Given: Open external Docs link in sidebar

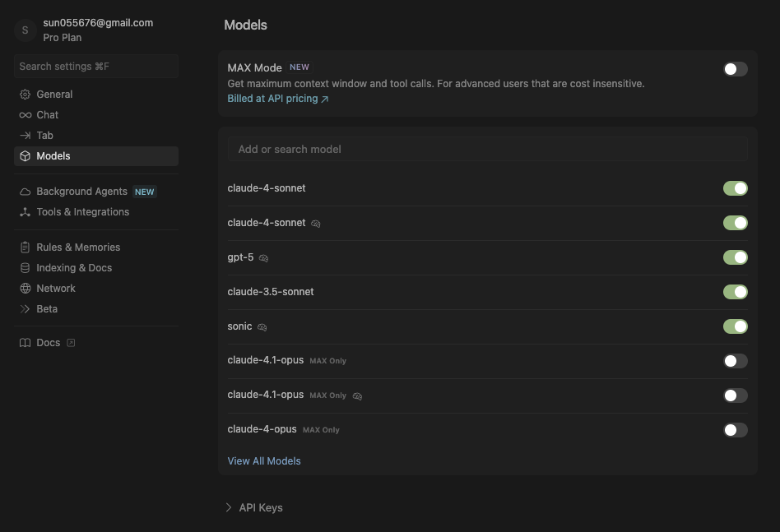Looking at the screenshot, I should 49,343.
